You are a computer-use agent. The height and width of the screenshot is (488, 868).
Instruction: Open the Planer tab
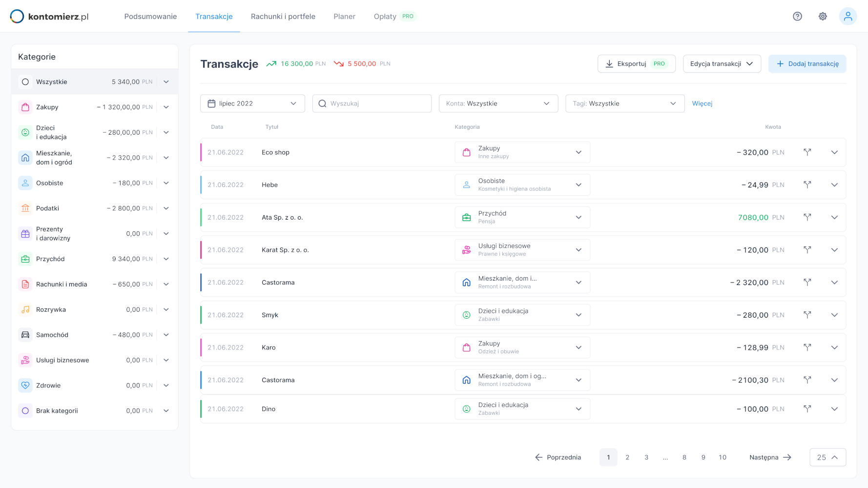(x=344, y=17)
